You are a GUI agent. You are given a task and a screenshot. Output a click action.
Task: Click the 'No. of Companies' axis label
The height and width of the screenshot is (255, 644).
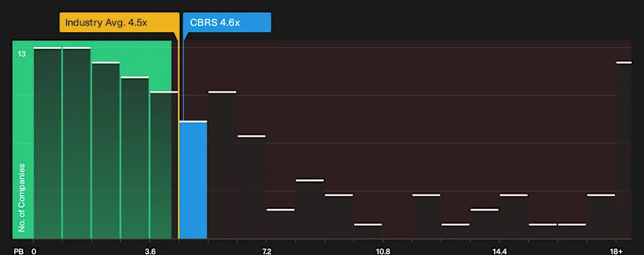coord(21,197)
